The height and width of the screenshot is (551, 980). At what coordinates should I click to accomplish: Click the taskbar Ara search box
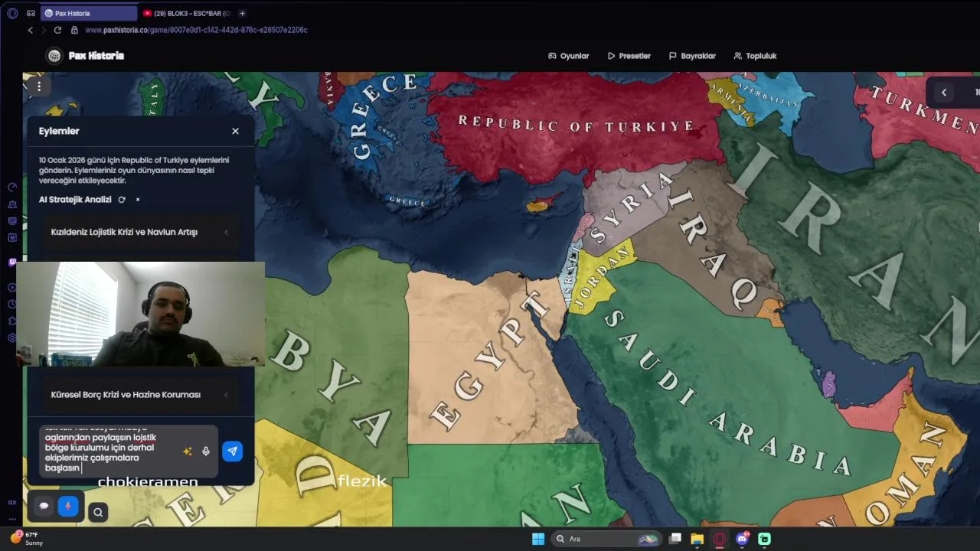click(x=607, y=539)
